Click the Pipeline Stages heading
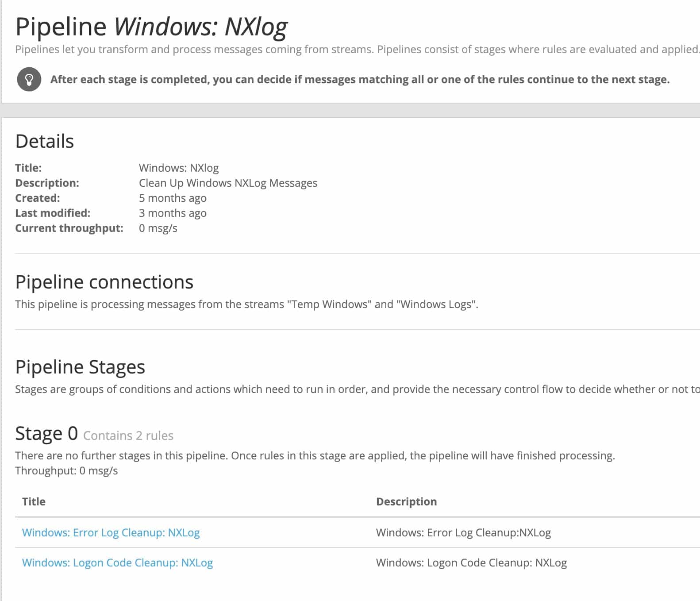700x601 pixels. [80, 367]
